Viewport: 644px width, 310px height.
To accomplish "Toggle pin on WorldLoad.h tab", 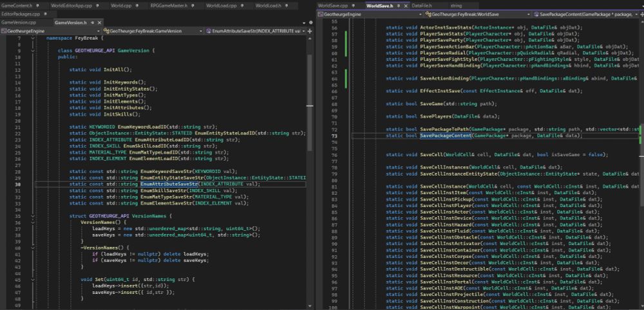I will (x=285, y=6).
